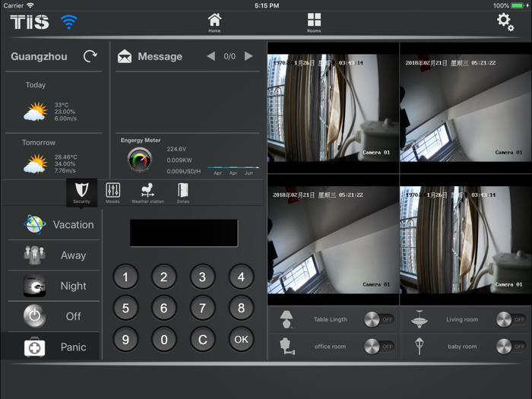Click the 0.009USD/H cost reading
The height and width of the screenshot is (399, 532).
pyautogui.click(x=184, y=171)
